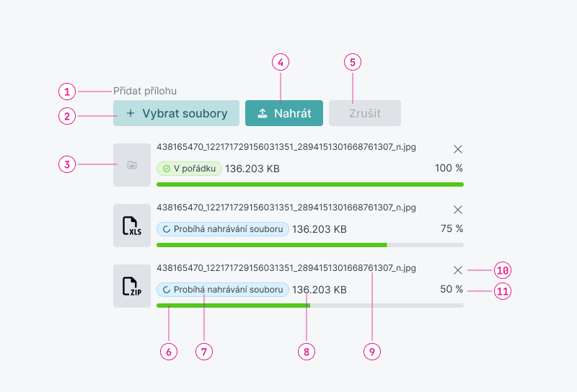The width and height of the screenshot is (577, 392).
Task: Remove the XLS file with the X icon
Action: point(458,210)
